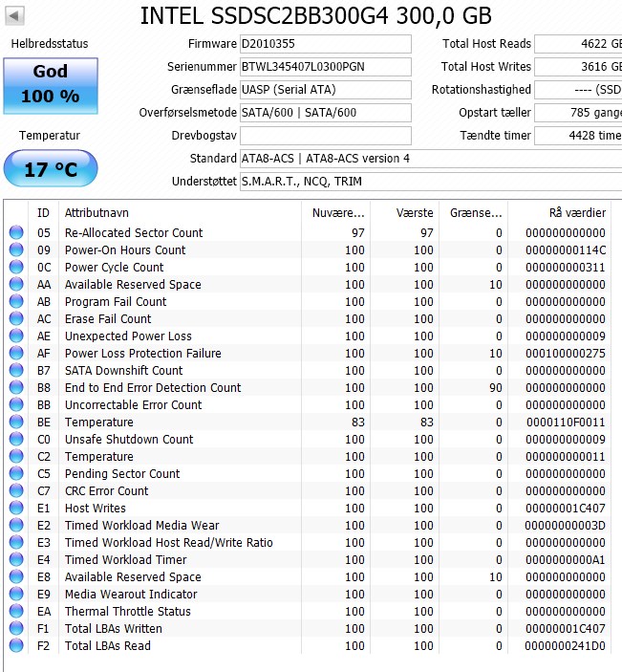Select the 'Re-Allocated Sector Count' attribute name

click(x=134, y=232)
